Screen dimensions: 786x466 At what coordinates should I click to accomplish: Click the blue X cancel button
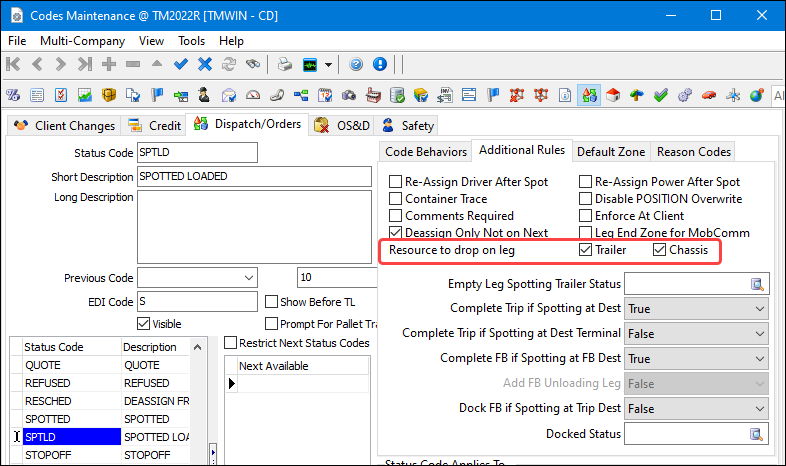[x=205, y=64]
